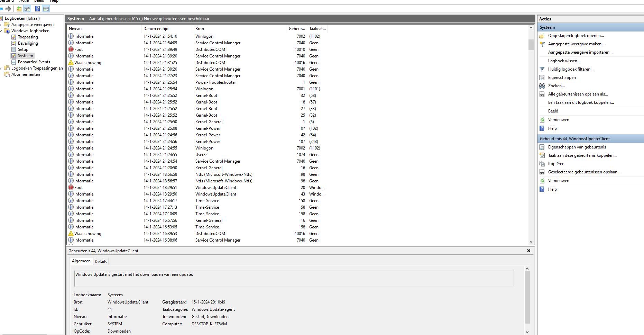Toggle the console tree show/hide toolbar icon
Screen dimensions: 644x335
(x=27, y=9)
